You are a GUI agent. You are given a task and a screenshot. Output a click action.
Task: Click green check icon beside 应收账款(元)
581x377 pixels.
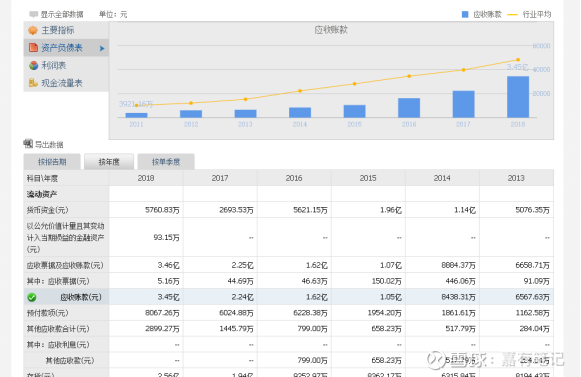pyautogui.click(x=32, y=297)
